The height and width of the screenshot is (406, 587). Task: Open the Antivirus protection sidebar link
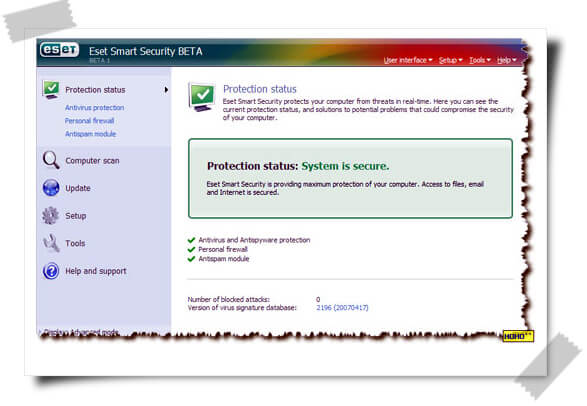point(94,108)
